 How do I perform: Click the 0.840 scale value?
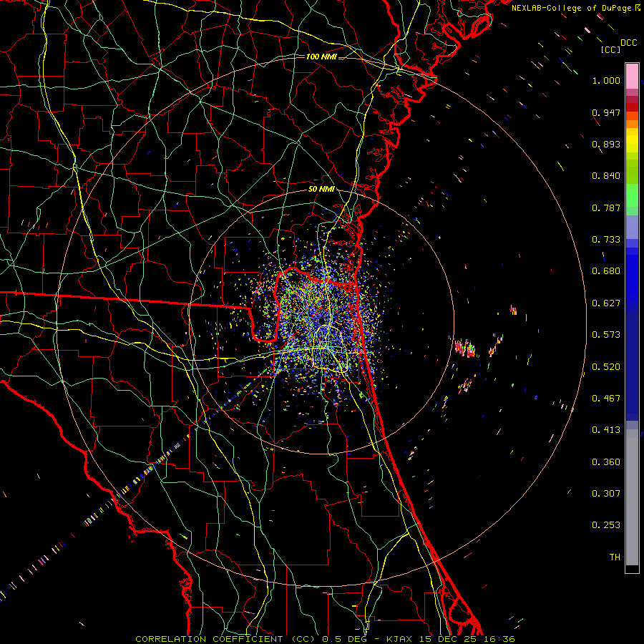point(606,176)
